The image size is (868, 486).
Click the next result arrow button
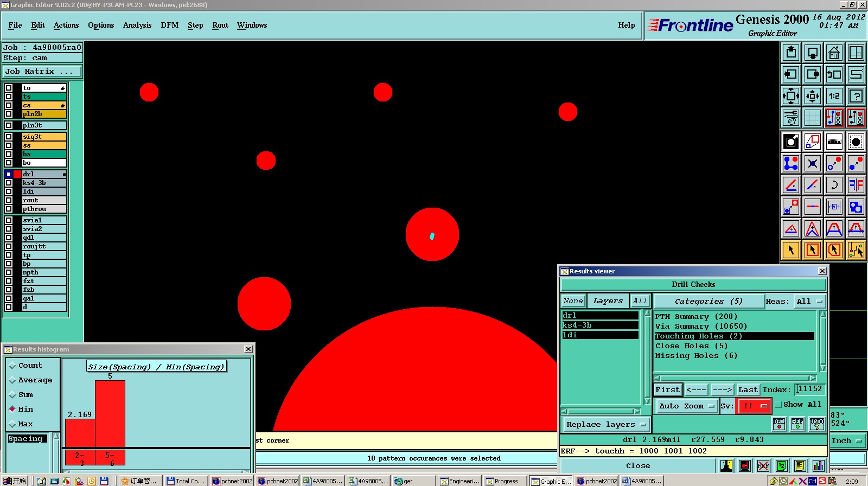pyautogui.click(x=723, y=390)
